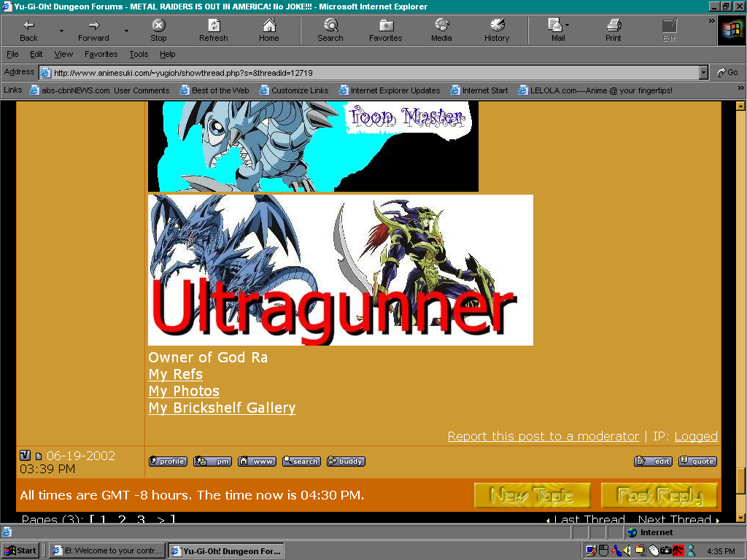
Task: Open the Help menu
Action: (x=167, y=54)
